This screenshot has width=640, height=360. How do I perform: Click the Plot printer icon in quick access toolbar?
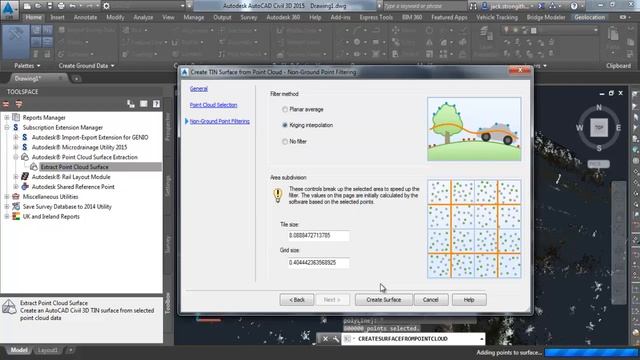(x=61, y=6)
